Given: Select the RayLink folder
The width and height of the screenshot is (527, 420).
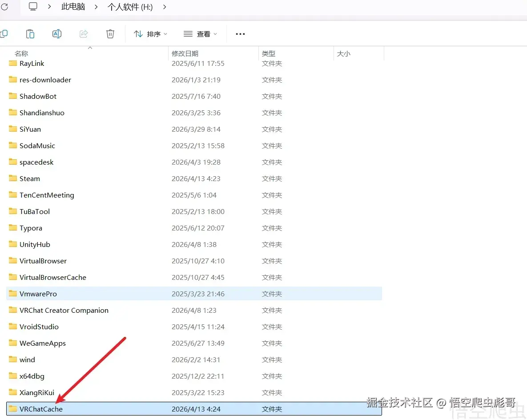Looking at the screenshot, I should pos(194,64).
